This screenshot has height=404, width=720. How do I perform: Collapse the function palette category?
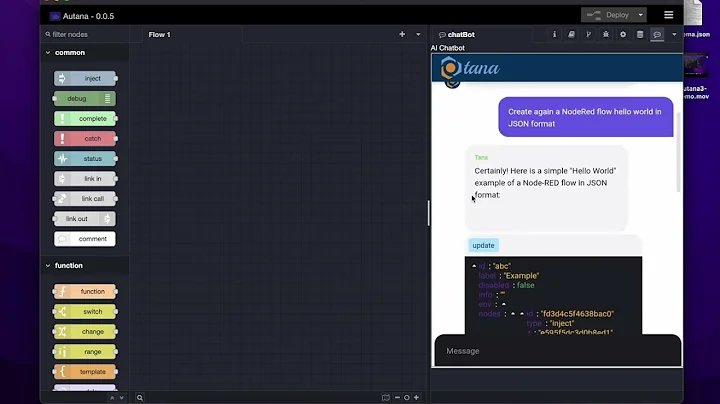[x=48, y=265]
